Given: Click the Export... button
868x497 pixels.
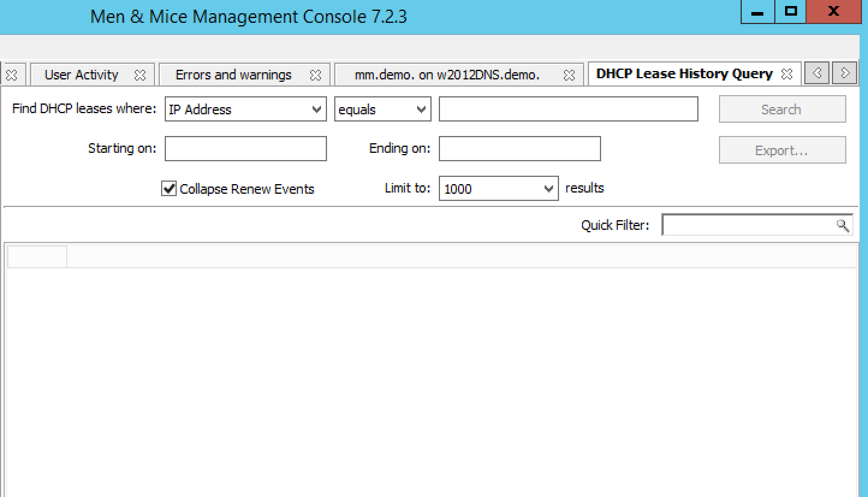Looking at the screenshot, I should coord(781,150).
